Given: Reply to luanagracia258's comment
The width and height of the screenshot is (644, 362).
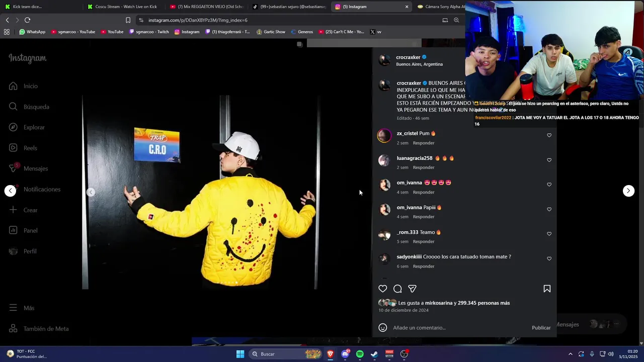Looking at the screenshot, I should click(x=424, y=167).
